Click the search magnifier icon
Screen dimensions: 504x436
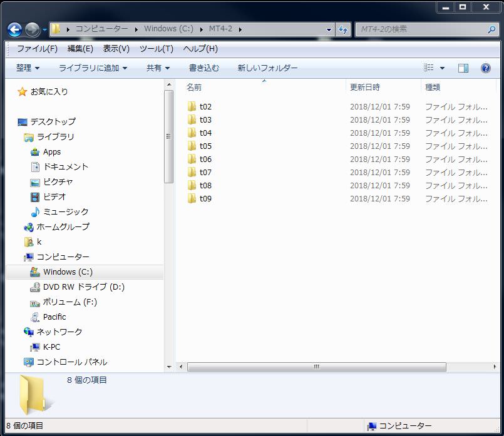point(491,29)
